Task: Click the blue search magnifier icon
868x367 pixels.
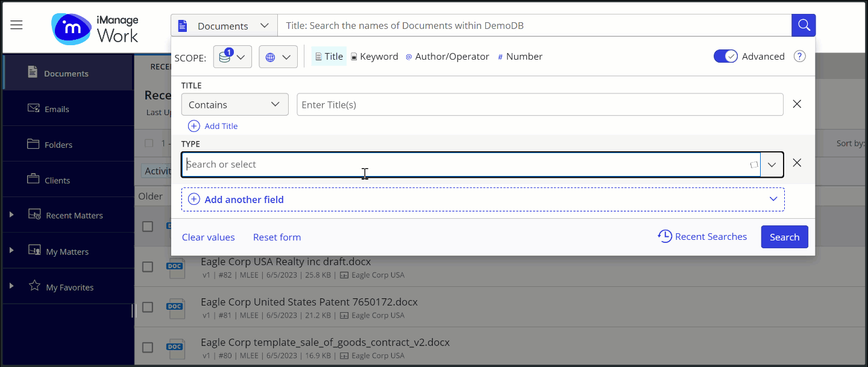Action: point(804,25)
